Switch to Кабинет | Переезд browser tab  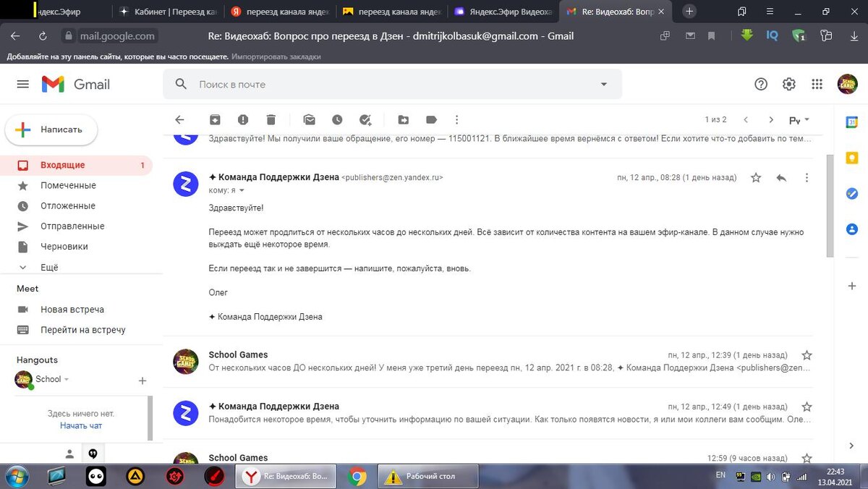coord(169,12)
